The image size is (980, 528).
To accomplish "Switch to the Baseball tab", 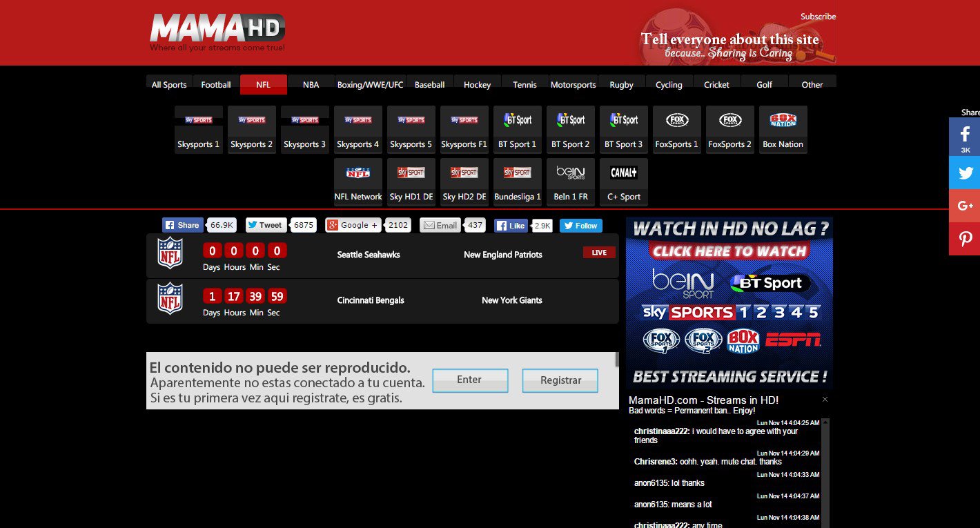I will (x=429, y=84).
